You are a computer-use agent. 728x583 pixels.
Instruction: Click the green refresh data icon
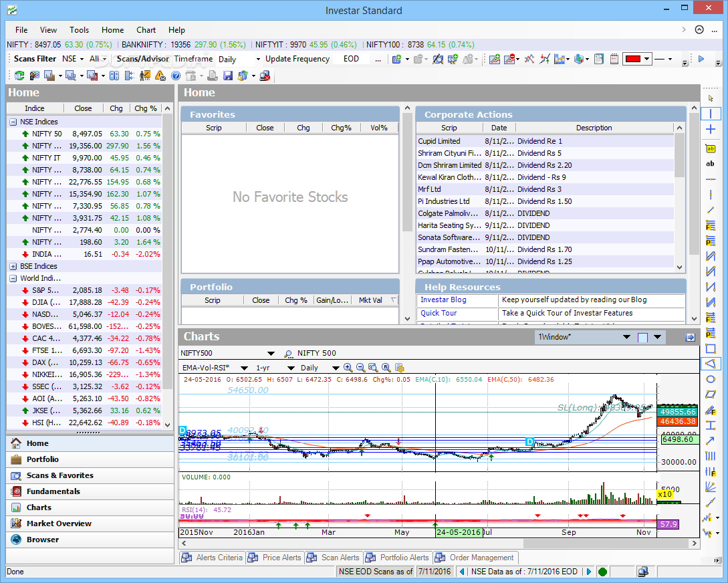click(x=19, y=75)
